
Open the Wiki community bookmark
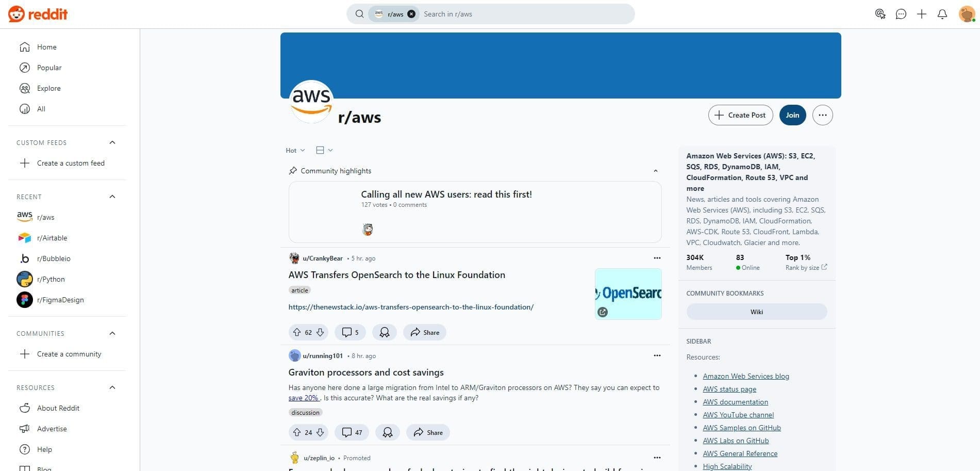756,312
